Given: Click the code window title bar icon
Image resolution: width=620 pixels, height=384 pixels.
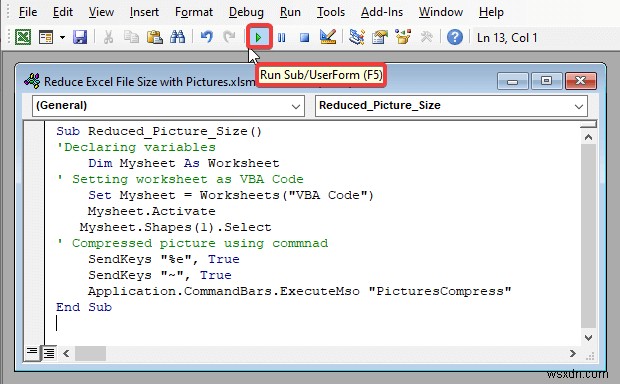Looking at the screenshot, I should click(32, 81).
